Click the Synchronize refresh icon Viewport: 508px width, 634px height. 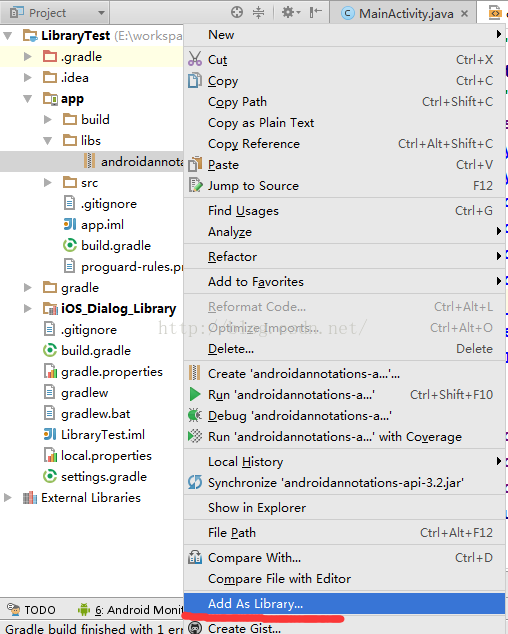(x=195, y=482)
